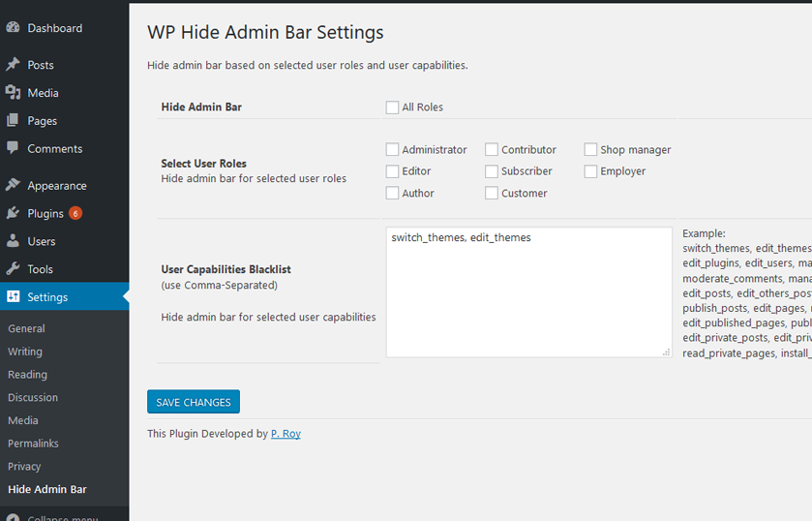Click the Users person icon

[13, 241]
